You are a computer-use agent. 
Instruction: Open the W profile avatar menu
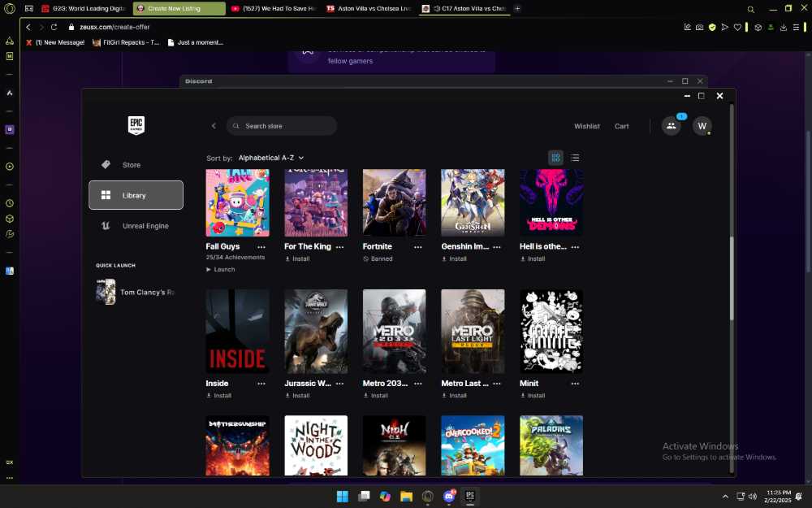(702, 126)
